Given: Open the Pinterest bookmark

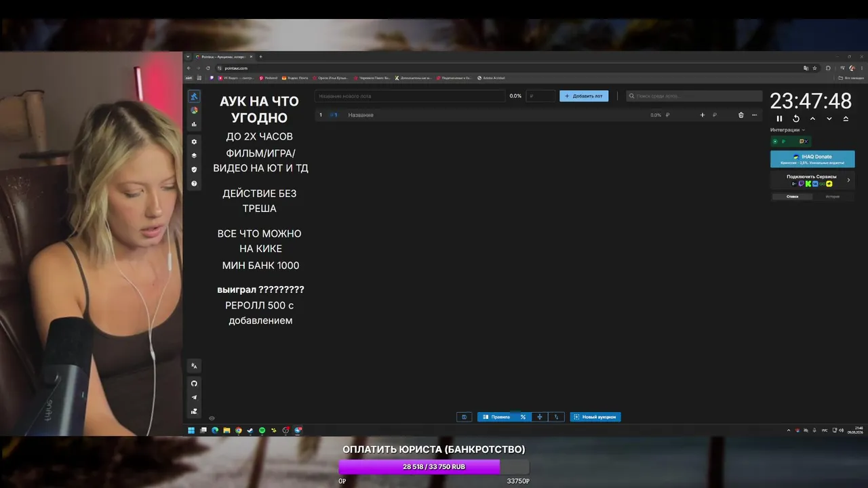Looking at the screenshot, I should (269, 78).
